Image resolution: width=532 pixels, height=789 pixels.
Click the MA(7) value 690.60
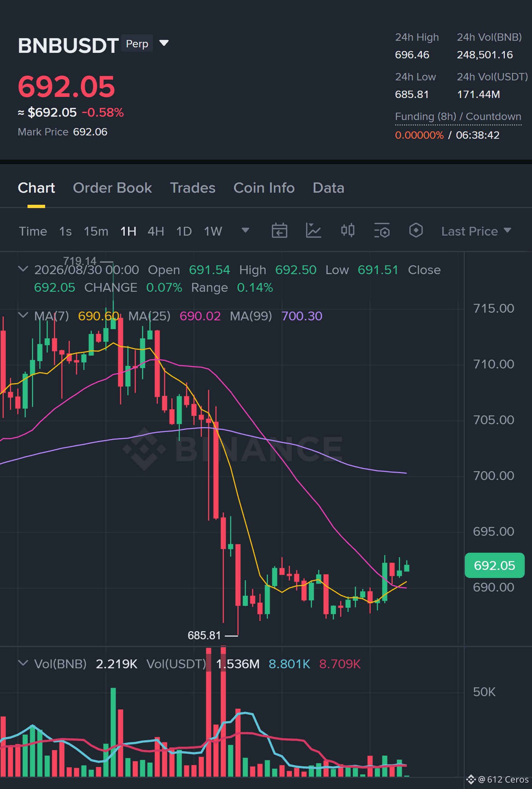click(x=99, y=316)
